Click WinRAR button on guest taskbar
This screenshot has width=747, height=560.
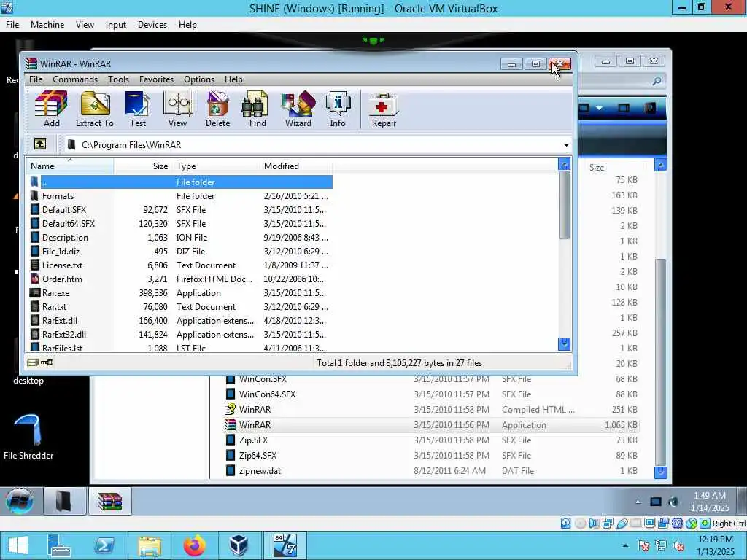[x=110, y=502]
